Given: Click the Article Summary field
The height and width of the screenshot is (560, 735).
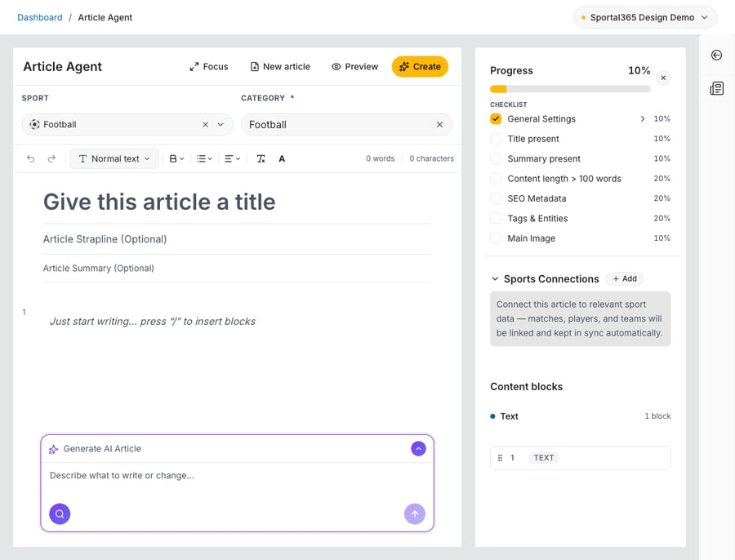Looking at the screenshot, I should pyautogui.click(x=237, y=268).
